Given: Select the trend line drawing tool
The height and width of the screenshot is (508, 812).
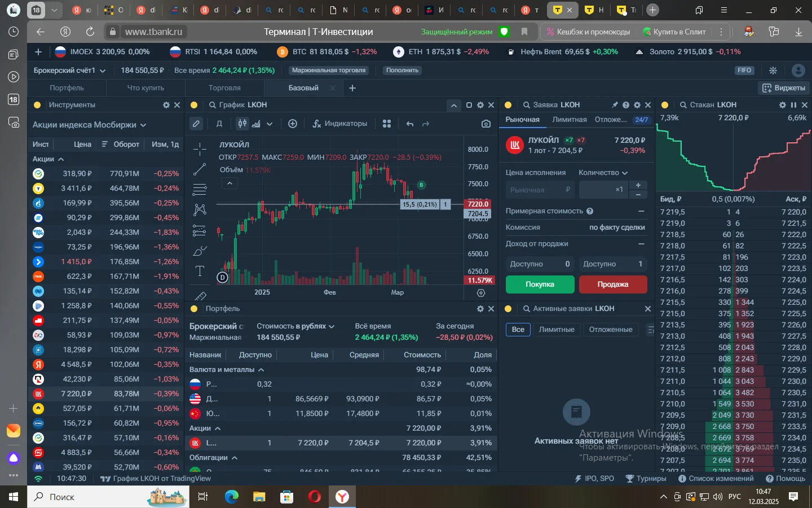Looking at the screenshot, I should pyautogui.click(x=200, y=169).
